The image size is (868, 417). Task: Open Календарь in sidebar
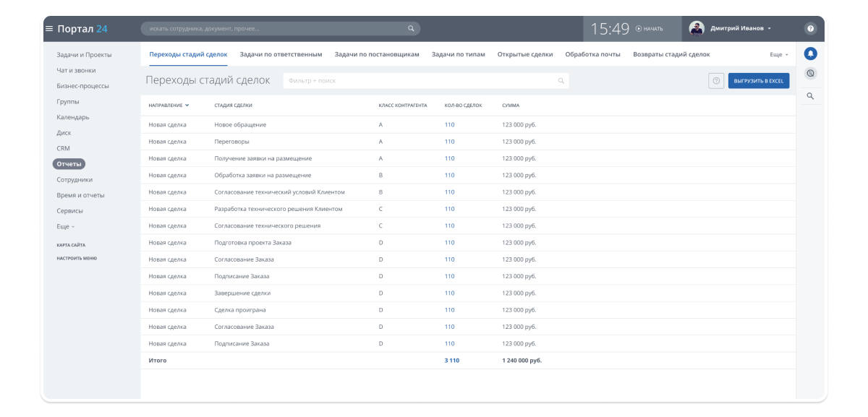click(73, 117)
